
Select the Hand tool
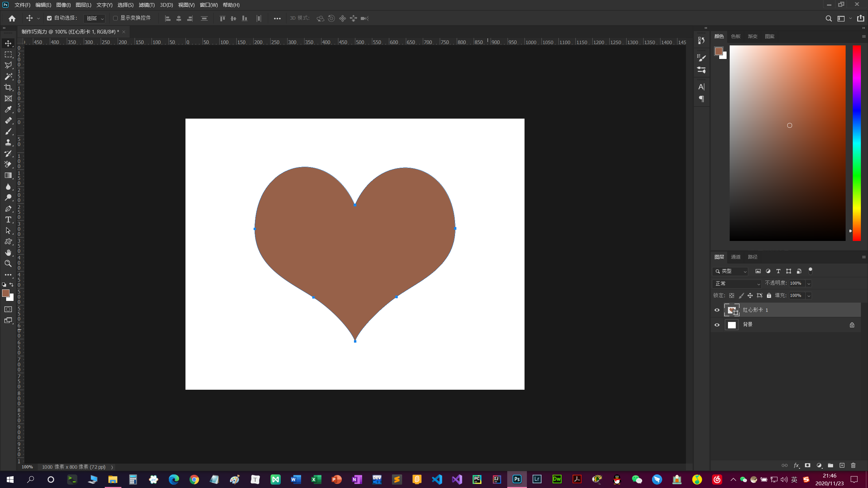coord(8,253)
